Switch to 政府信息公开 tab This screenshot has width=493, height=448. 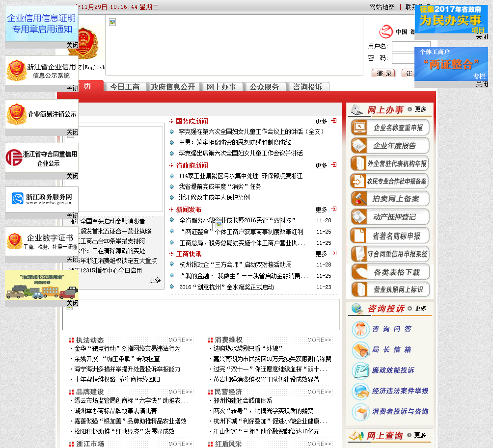173,87
